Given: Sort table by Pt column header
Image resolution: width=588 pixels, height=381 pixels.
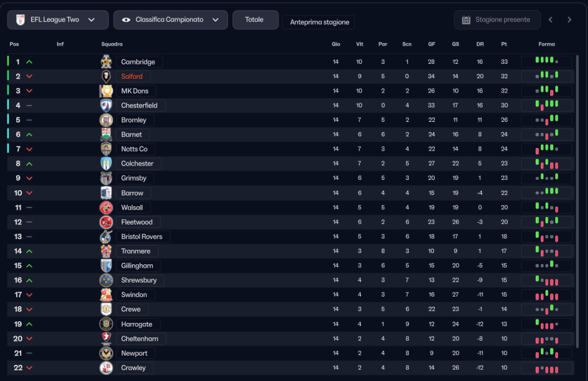Looking at the screenshot, I should pyautogui.click(x=504, y=44).
